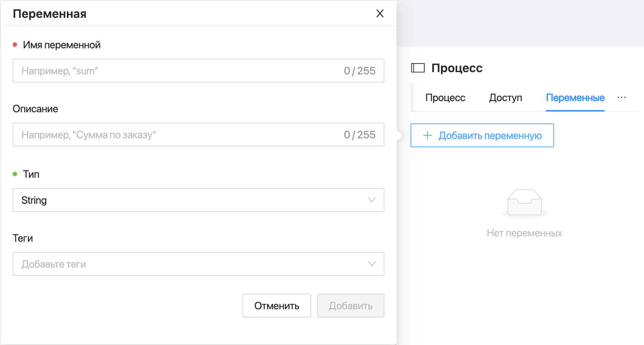Screen dimensions: 644x345
Task: Click the Добавить переменную button label
Action: 490,136
